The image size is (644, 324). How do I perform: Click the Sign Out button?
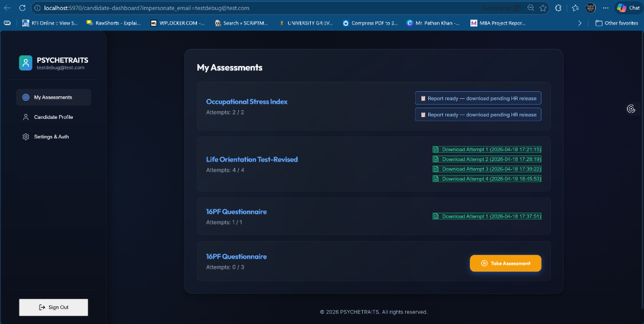53,307
